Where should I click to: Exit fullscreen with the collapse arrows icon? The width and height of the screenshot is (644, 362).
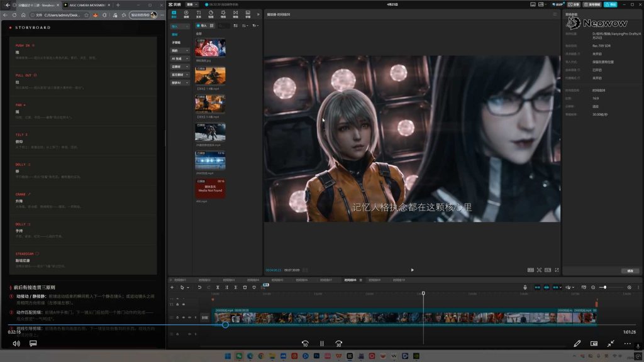coord(611,344)
